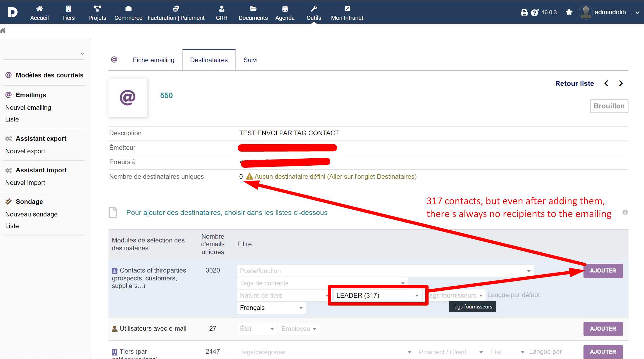This screenshot has height=359, width=644.
Task: Switch to the Suivi tab
Action: 250,60
